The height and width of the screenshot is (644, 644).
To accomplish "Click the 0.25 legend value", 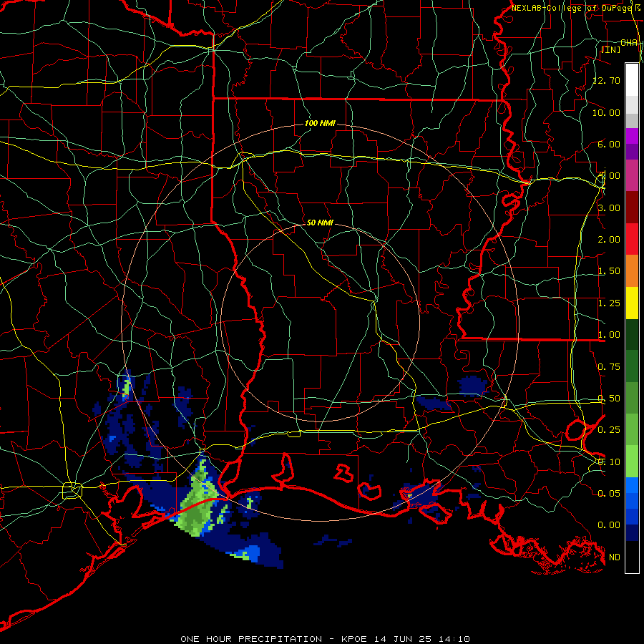I will point(609,430).
